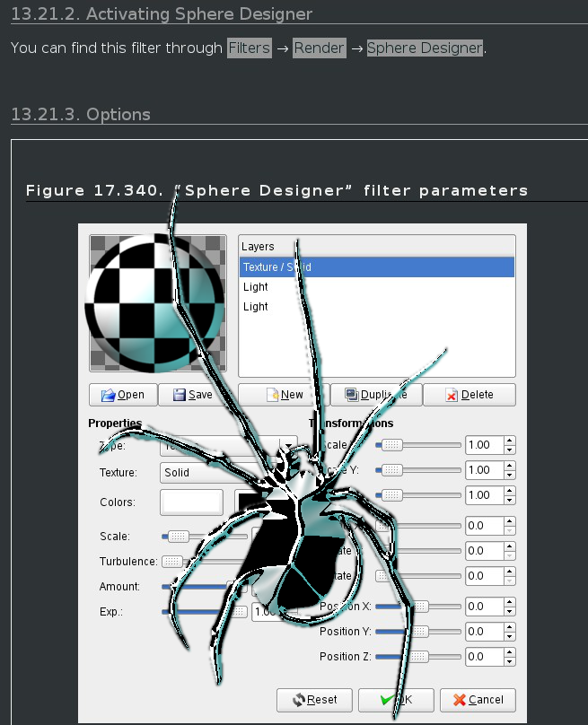Click the green checkmark icon on OK
Image resolution: width=588 pixels, height=725 pixels.
(387, 700)
